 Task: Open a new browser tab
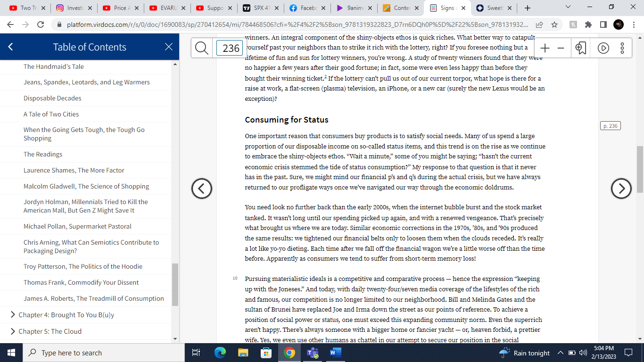point(528,8)
